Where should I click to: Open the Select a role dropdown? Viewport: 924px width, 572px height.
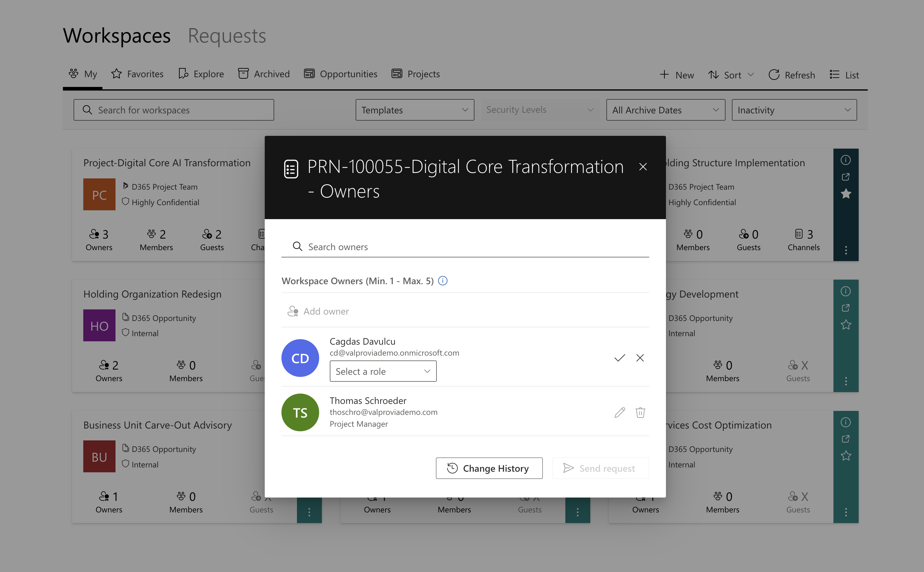click(383, 371)
